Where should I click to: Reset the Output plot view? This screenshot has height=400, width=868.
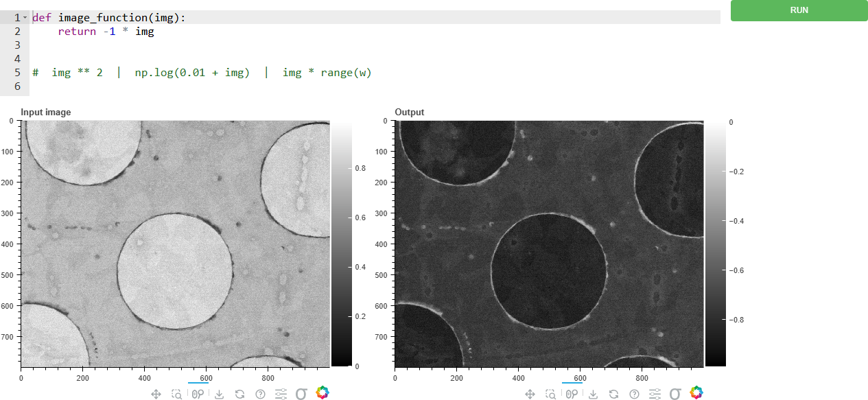(x=613, y=394)
